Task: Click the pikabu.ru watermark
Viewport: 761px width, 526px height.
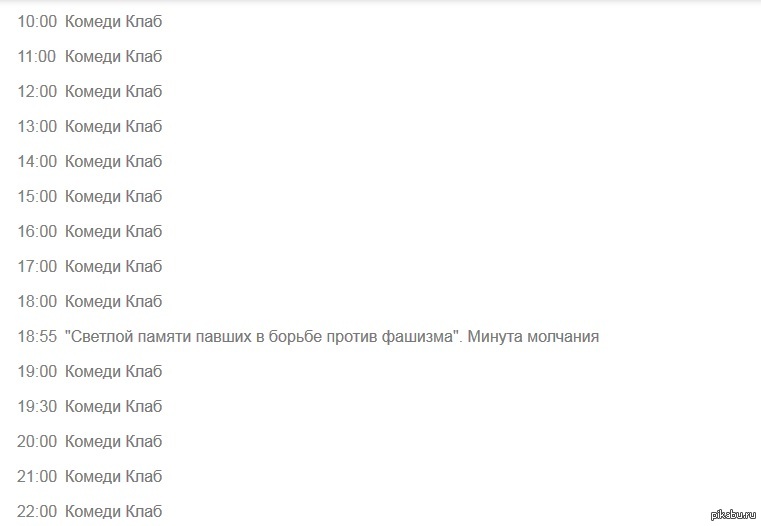Action: pos(733,515)
